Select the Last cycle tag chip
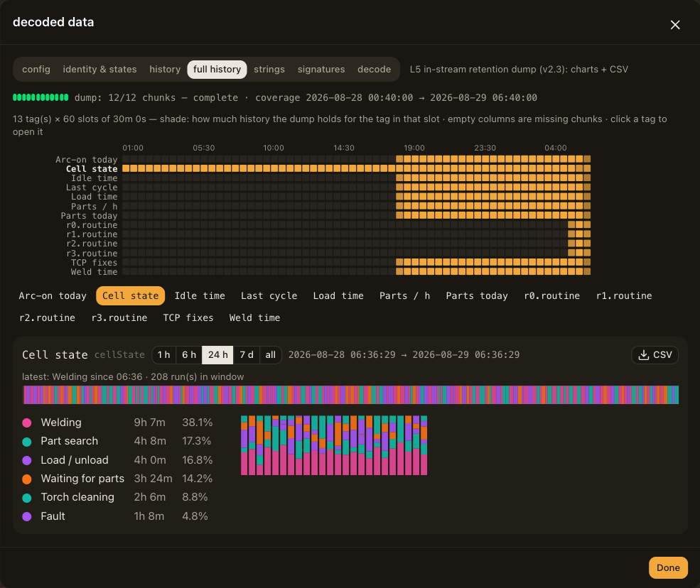This screenshot has height=588, width=700. click(269, 296)
